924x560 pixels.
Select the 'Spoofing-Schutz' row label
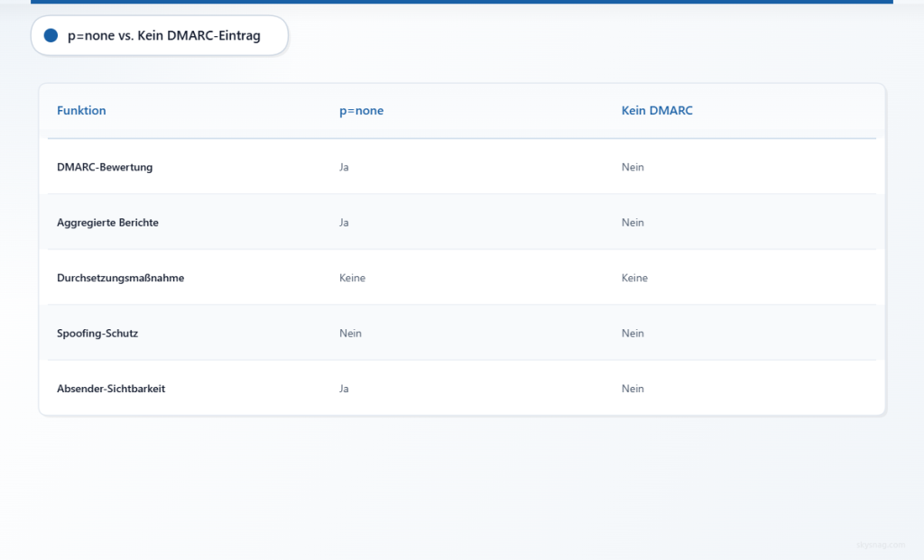coord(97,334)
